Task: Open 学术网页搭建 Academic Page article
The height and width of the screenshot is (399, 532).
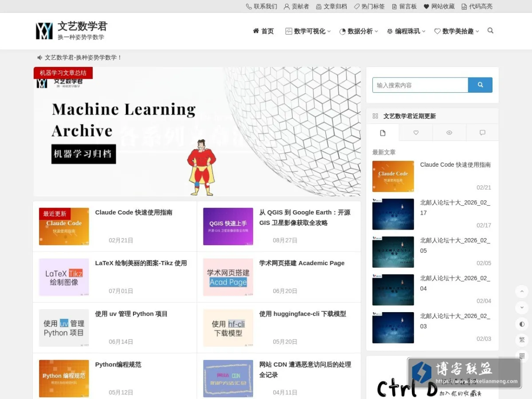Action: coord(302,263)
